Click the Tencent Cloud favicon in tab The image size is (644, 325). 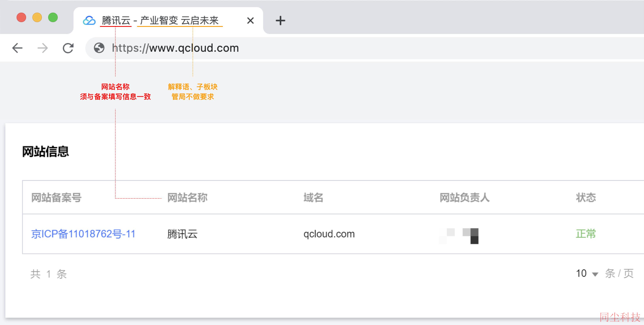(89, 21)
